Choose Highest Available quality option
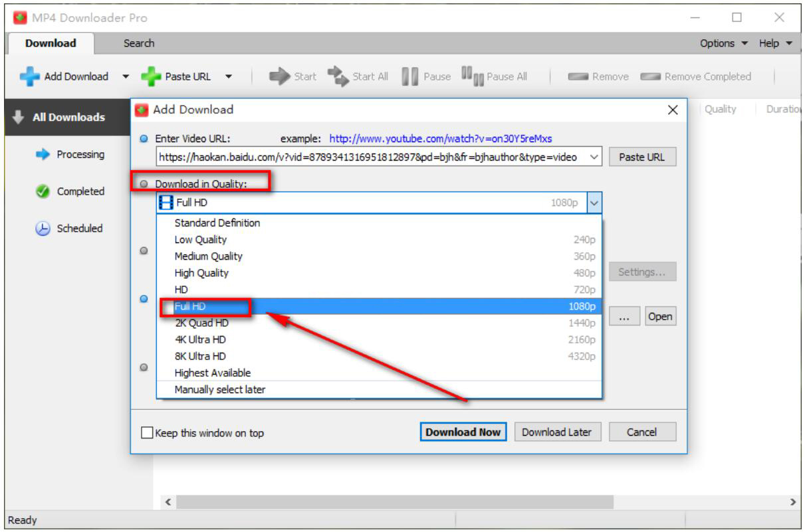This screenshot has width=805, height=532. pyautogui.click(x=379, y=373)
